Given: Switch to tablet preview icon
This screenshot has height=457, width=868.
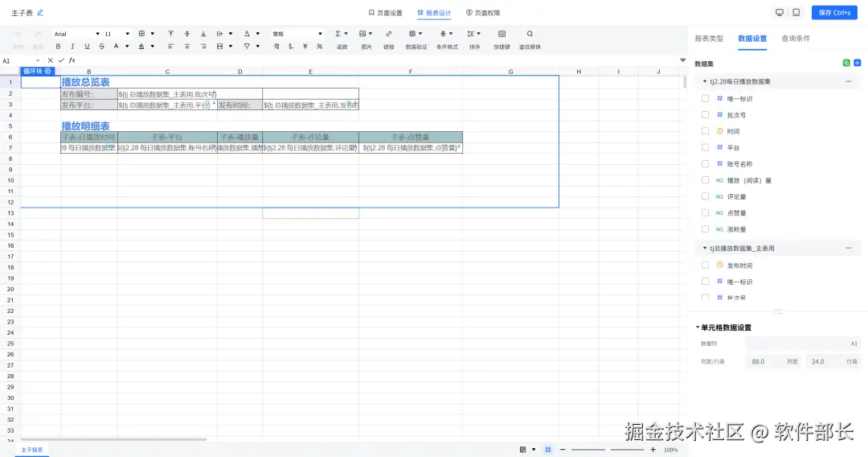Looking at the screenshot, I should click(796, 12).
